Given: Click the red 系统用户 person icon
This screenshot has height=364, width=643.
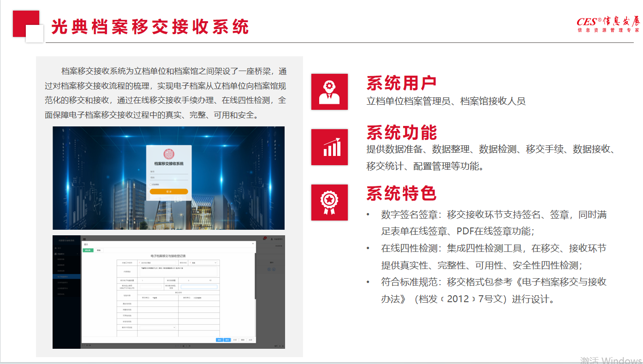Looking at the screenshot, I should coord(329,92).
